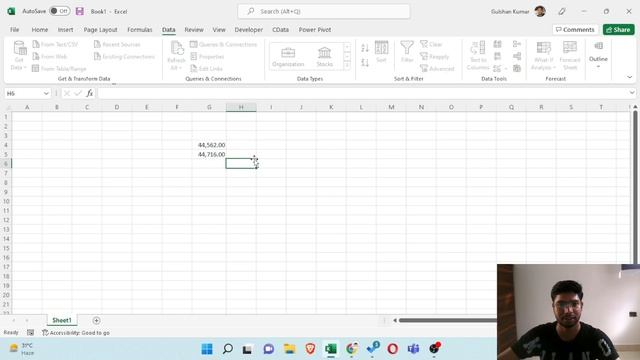Open What-If Analysis menu
The height and width of the screenshot is (360, 640).
[x=543, y=56]
